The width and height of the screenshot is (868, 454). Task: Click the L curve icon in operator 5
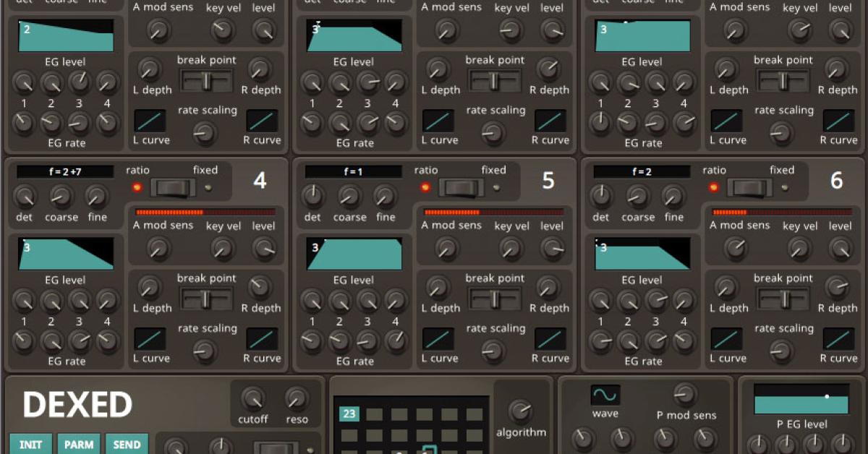point(438,338)
